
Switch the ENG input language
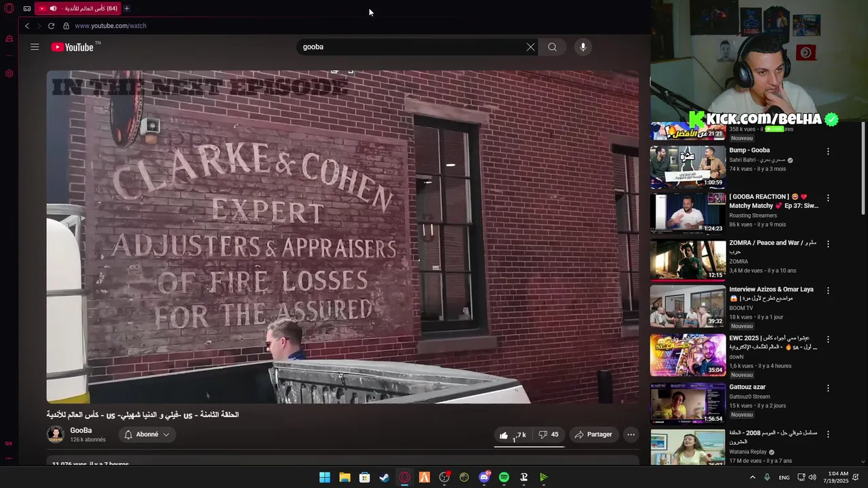pyautogui.click(x=784, y=477)
